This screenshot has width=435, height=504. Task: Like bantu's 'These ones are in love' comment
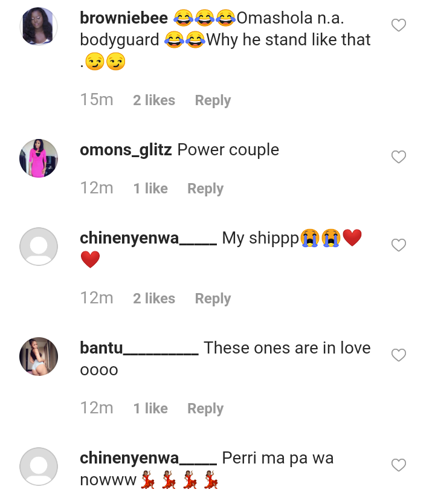(399, 355)
